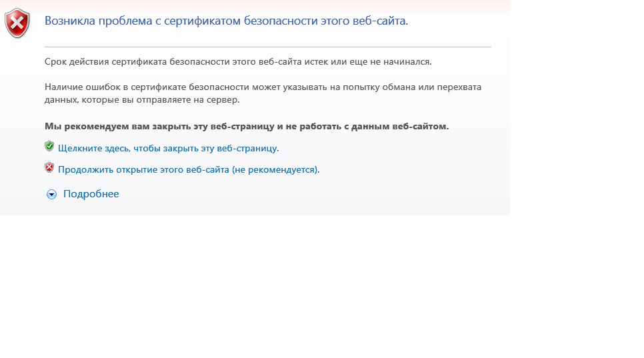This screenshot has width=644, height=358.
Task: Click the green shield checkmark icon
Action: (49, 146)
